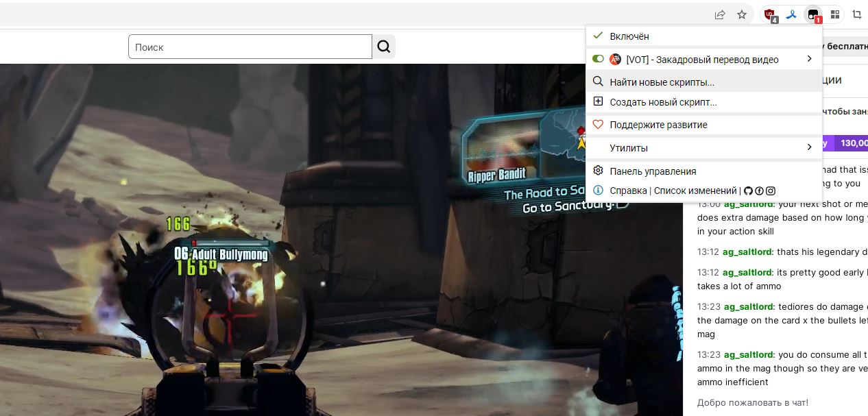Open Панель управления dashboard
Screen dimensions: 868x416
(653, 171)
